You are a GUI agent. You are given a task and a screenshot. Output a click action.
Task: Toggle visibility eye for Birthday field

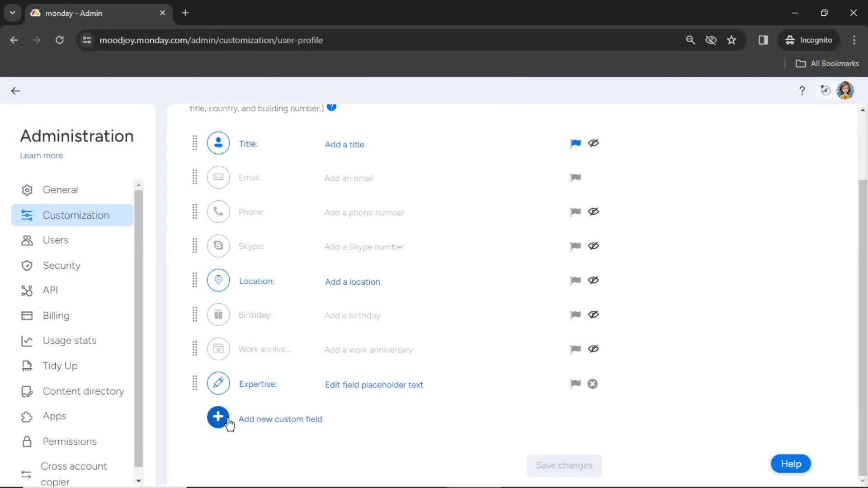point(593,314)
